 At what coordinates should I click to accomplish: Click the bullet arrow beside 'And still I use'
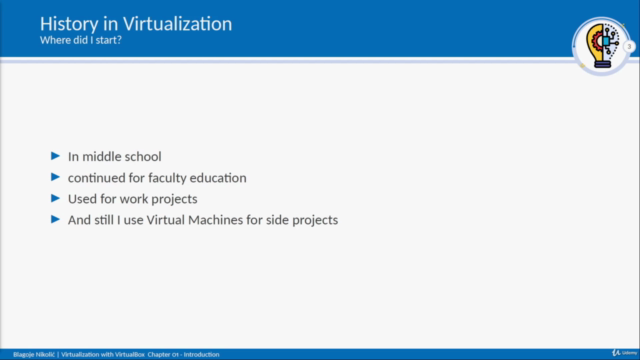click(x=56, y=220)
